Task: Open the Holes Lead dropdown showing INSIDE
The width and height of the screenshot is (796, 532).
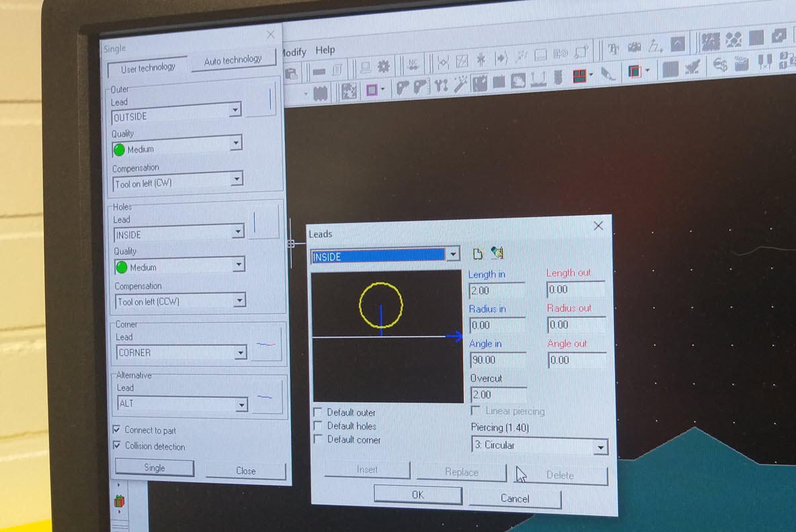Action: (179, 233)
